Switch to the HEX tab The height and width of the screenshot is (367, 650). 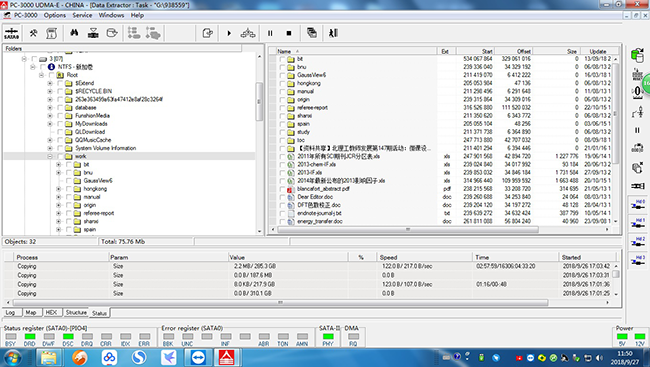(x=51, y=312)
